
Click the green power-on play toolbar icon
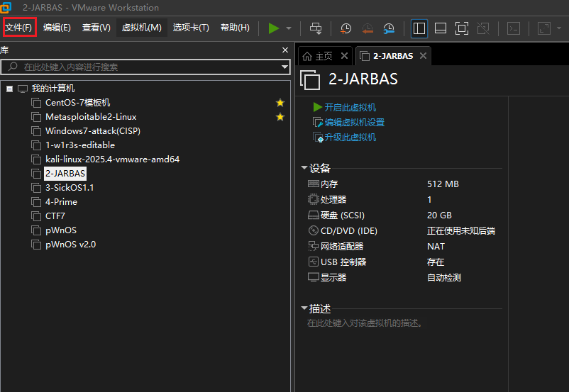tap(274, 28)
